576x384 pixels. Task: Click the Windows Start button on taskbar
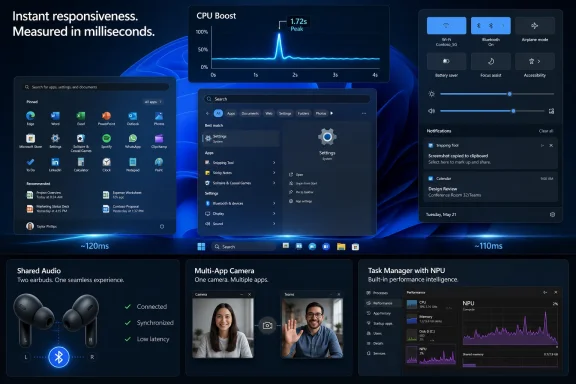(201, 247)
